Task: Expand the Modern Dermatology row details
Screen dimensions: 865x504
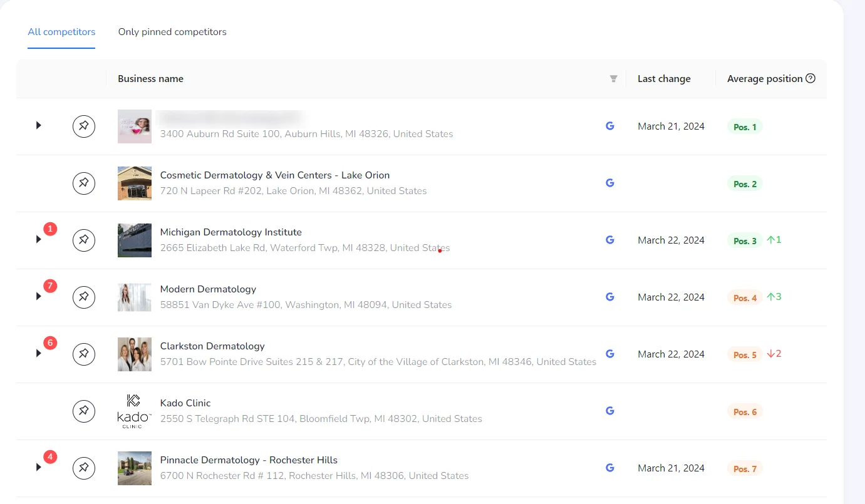Action: point(38,296)
